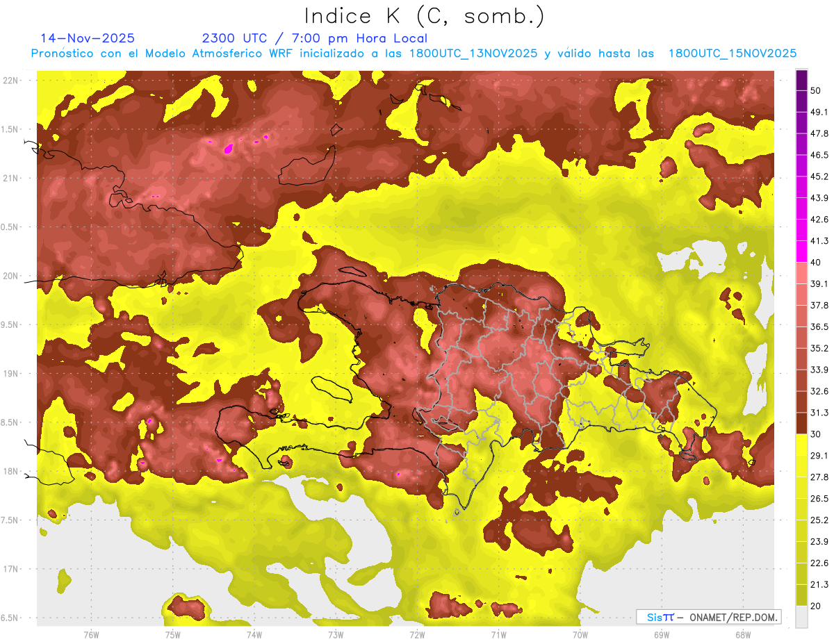The height and width of the screenshot is (644, 834).
Task: Click the colorbar value '33.9'
Action: coord(819,370)
